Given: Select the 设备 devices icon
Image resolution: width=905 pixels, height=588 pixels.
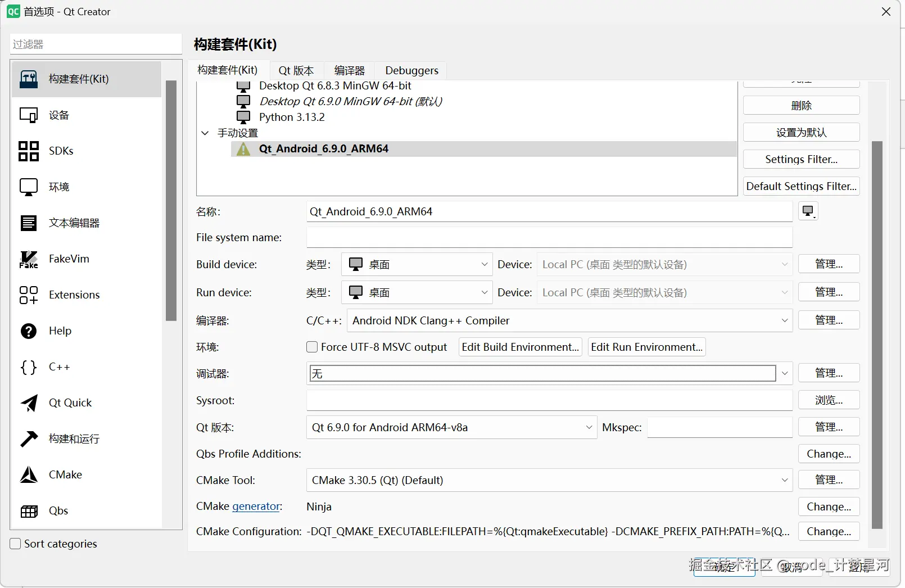Looking at the screenshot, I should point(29,115).
